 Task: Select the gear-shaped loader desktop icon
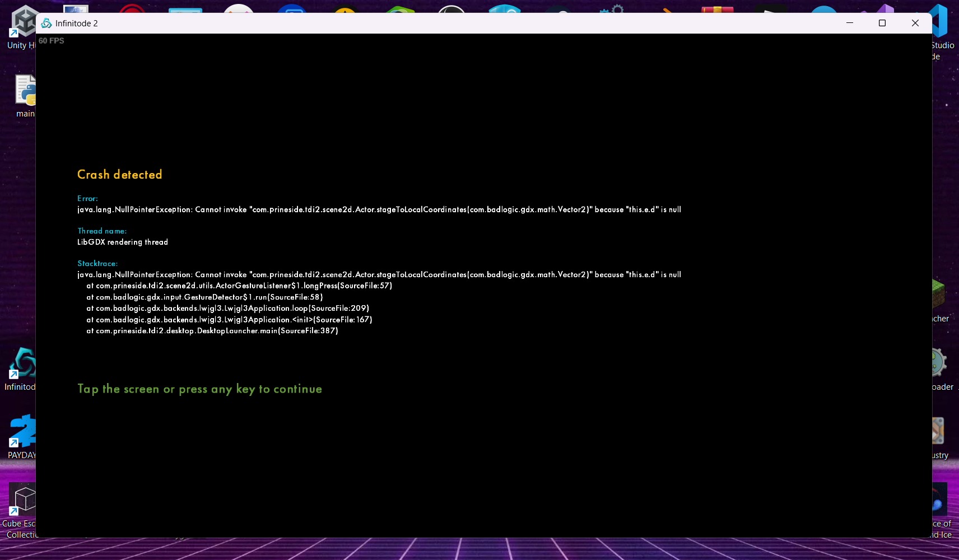[x=940, y=364]
